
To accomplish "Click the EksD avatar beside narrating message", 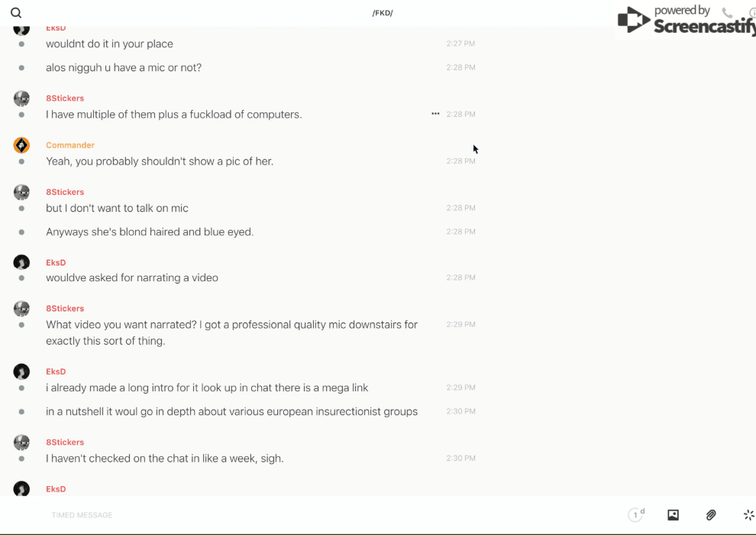I will point(21,263).
